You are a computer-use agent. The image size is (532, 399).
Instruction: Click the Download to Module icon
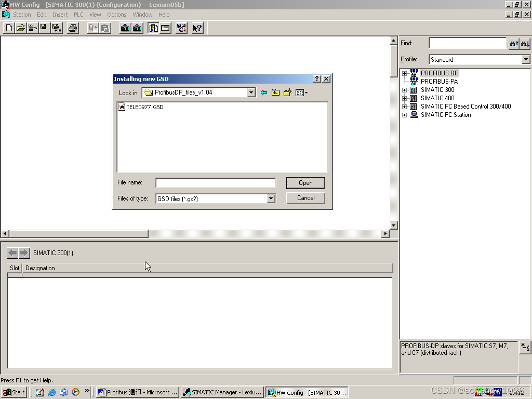(125, 28)
